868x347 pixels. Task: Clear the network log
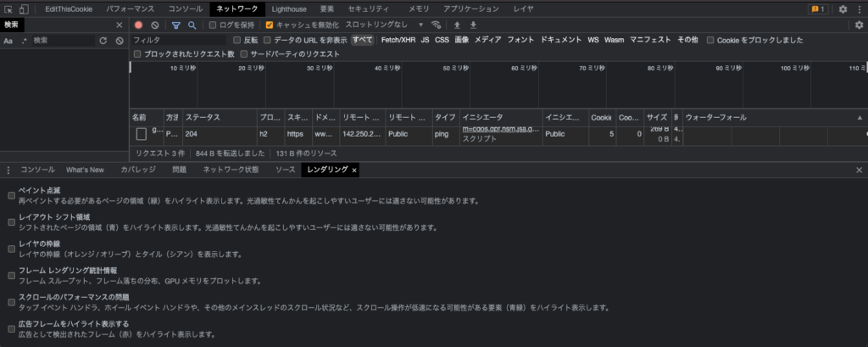154,25
